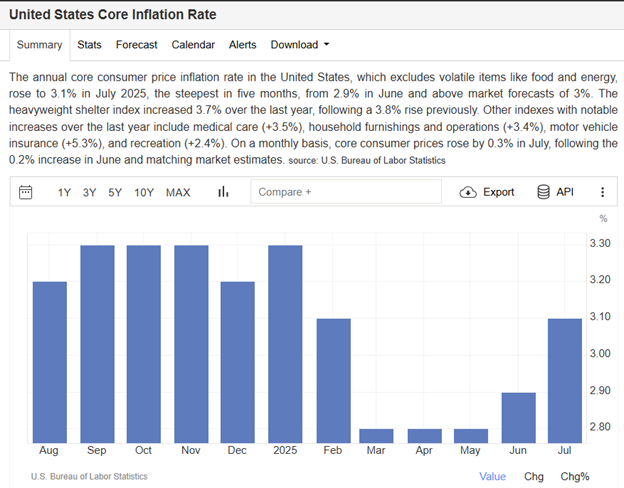Click the Export cloud icon
The image size is (624, 488).
468,192
